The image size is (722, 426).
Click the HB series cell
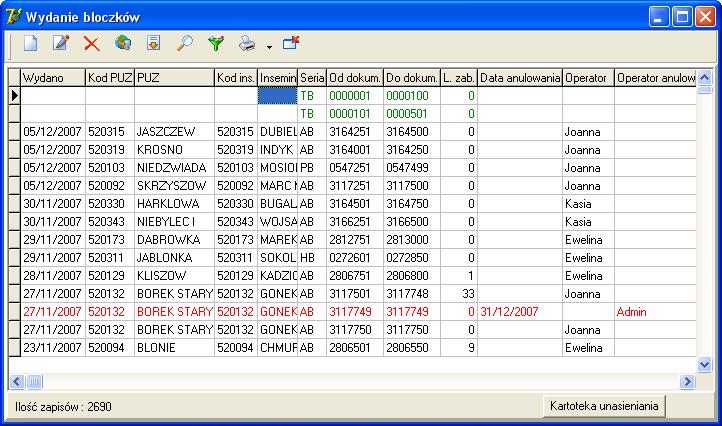pyautogui.click(x=312, y=257)
